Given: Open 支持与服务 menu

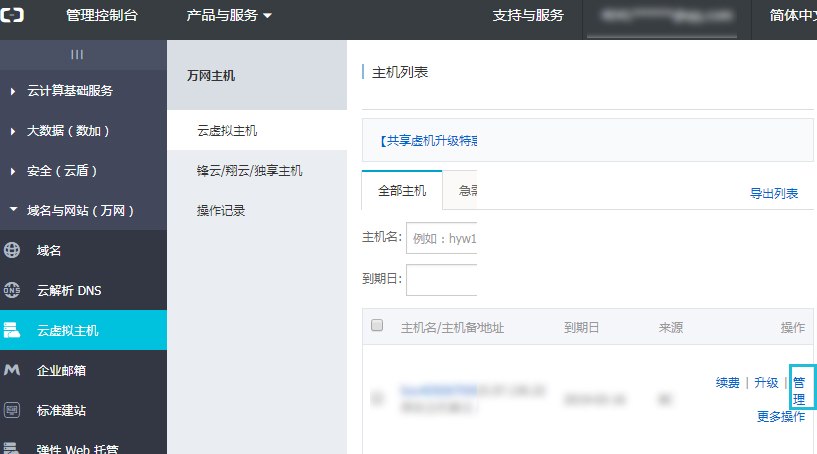Looking at the screenshot, I should tap(528, 16).
